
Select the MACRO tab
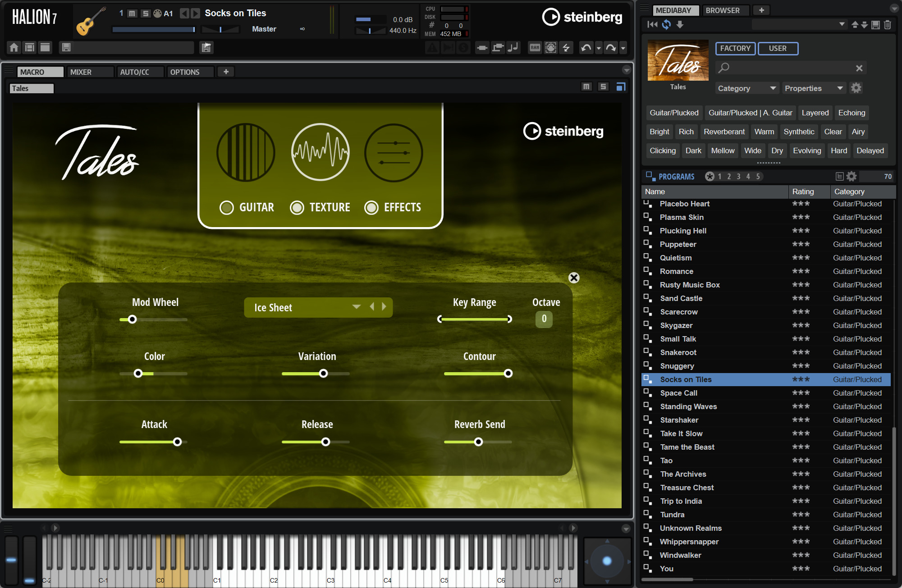[x=41, y=72]
